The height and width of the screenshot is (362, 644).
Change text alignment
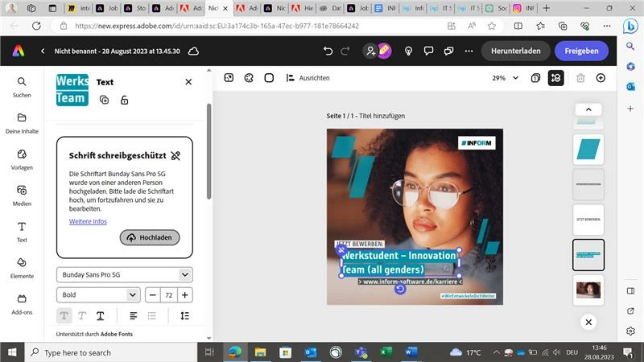tap(133, 315)
